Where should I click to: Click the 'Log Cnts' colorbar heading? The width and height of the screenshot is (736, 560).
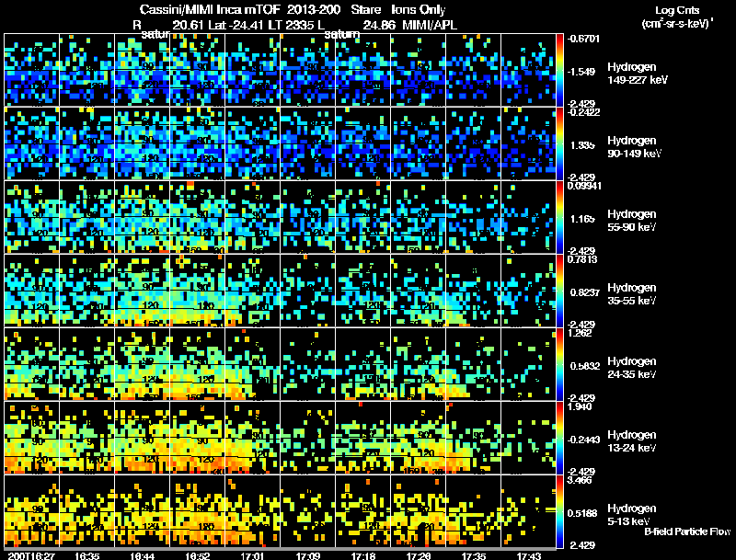[x=677, y=10]
